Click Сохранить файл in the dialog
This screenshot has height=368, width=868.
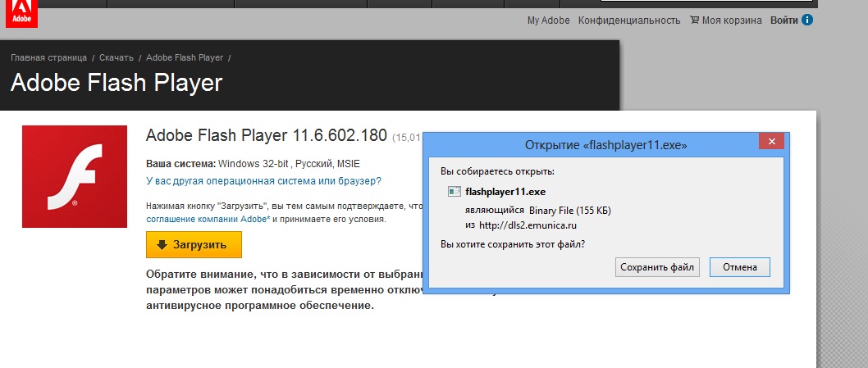[x=657, y=267]
